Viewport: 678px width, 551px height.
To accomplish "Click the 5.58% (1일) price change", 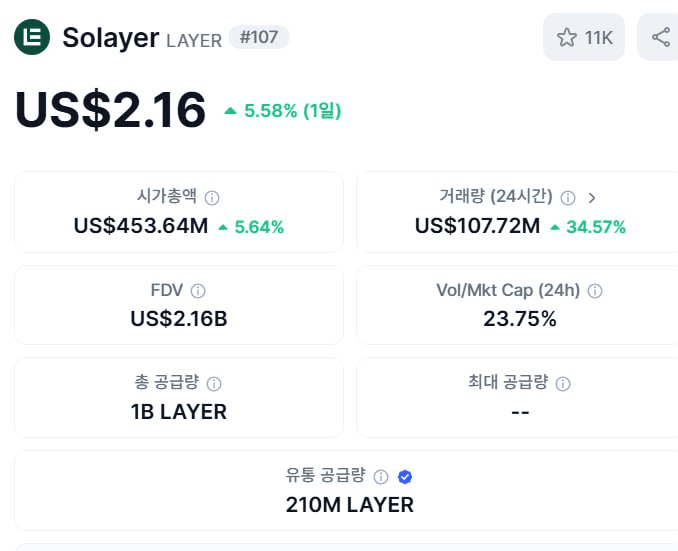I will coord(283,111).
